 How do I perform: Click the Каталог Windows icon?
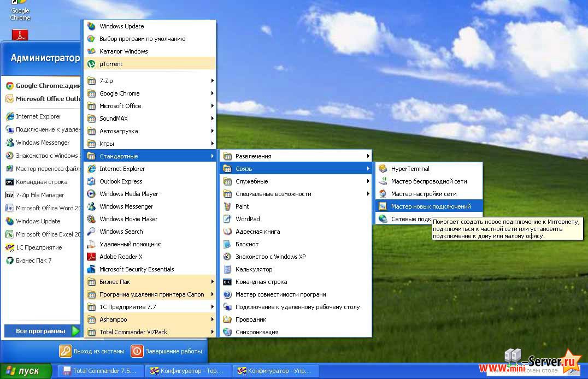click(x=91, y=51)
